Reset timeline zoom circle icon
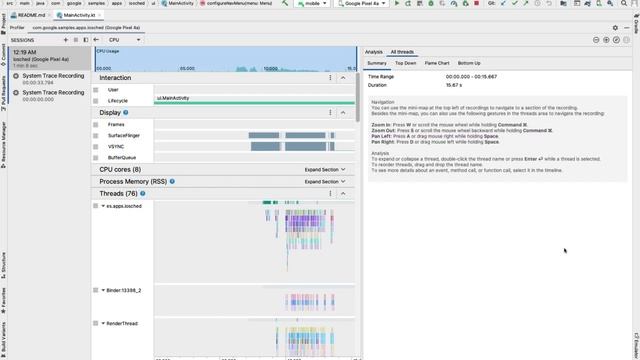The width and height of the screenshot is (640, 360). pyautogui.click(x=616, y=40)
